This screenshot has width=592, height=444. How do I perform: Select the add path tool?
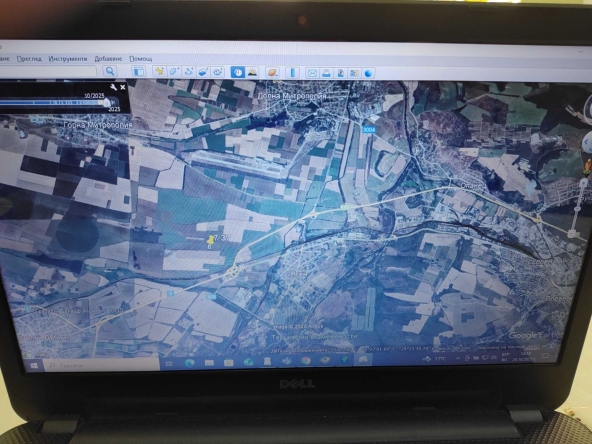pyautogui.click(x=188, y=71)
